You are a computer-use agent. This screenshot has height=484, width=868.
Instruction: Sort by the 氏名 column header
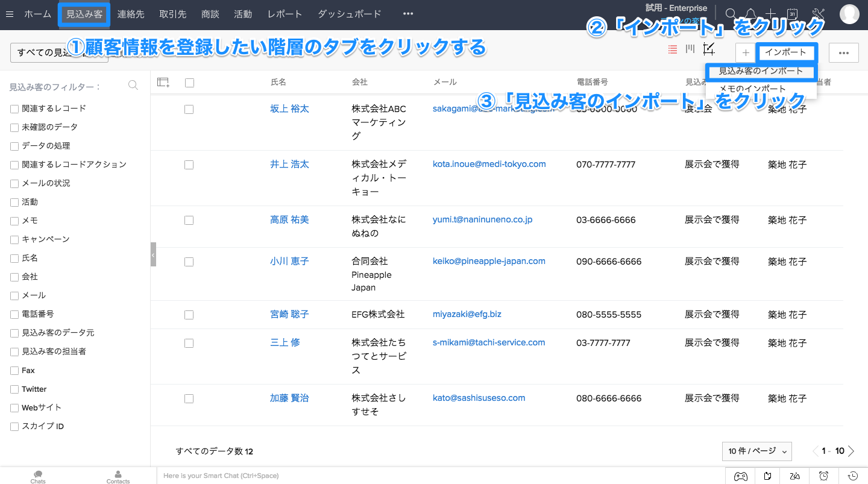pos(278,82)
